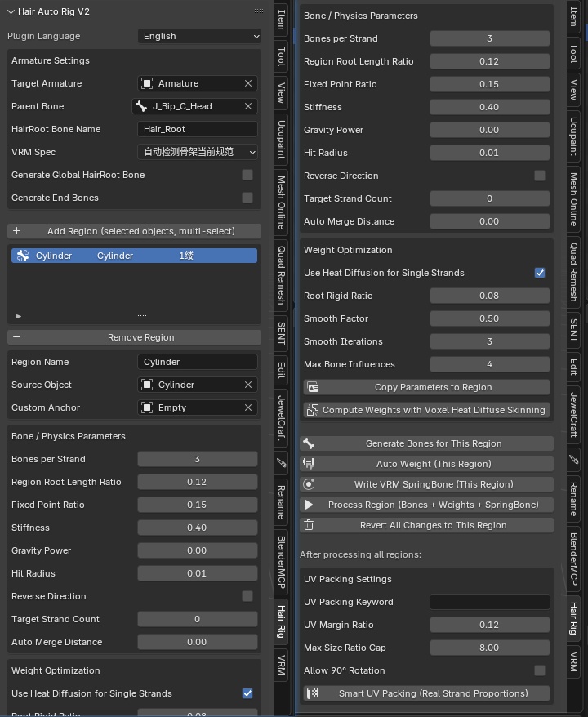Image resolution: width=588 pixels, height=717 pixels.
Task: Open the JewelCraft tab in middle sidebar
Action: pos(282,419)
